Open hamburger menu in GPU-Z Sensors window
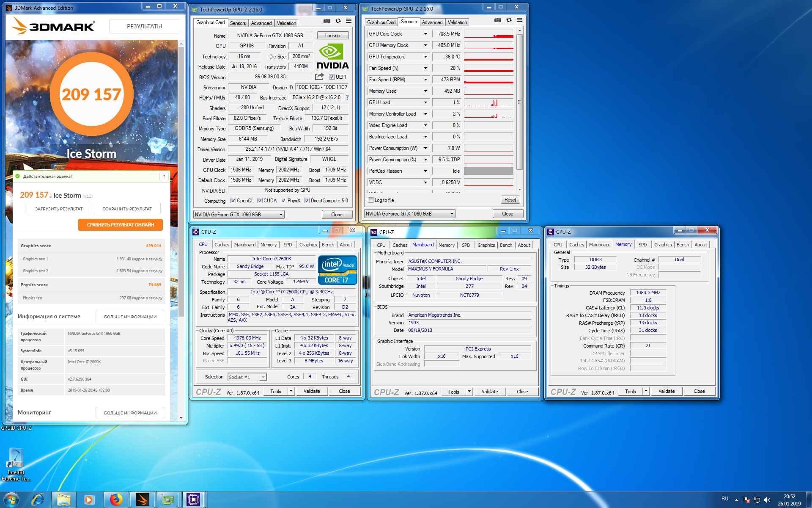This screenshot has height=508, width=812. (x=519, y=20)
